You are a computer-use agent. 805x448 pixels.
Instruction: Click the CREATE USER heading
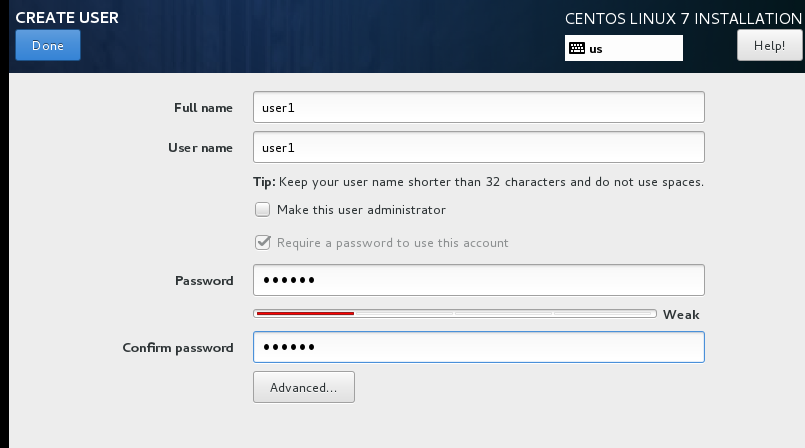tap(67, 17)
